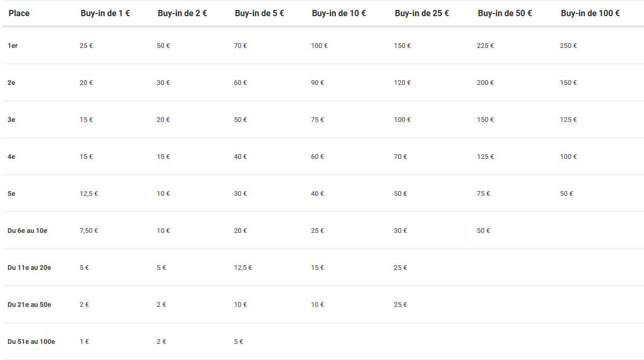Image resolution: width=644 pixels, height=360 pixels.
Task: Click the 1er row label
Action: click(x=13, y=46)
